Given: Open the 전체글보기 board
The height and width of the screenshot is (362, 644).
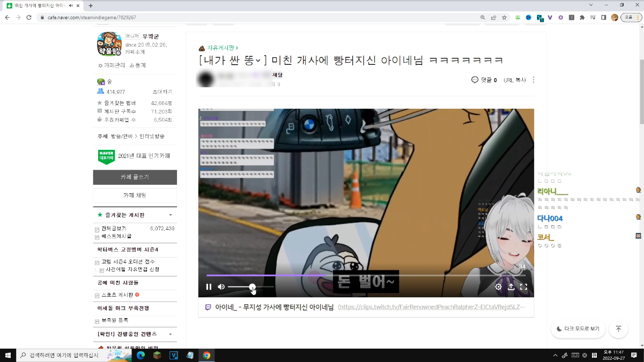Looking at the screenshot, I should click(114, 229).
